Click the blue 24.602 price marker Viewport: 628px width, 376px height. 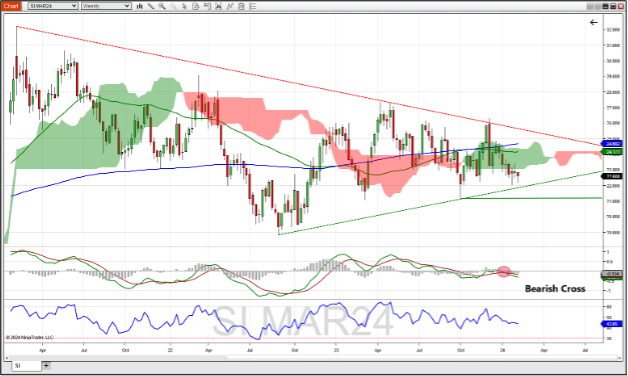(613, 144)
